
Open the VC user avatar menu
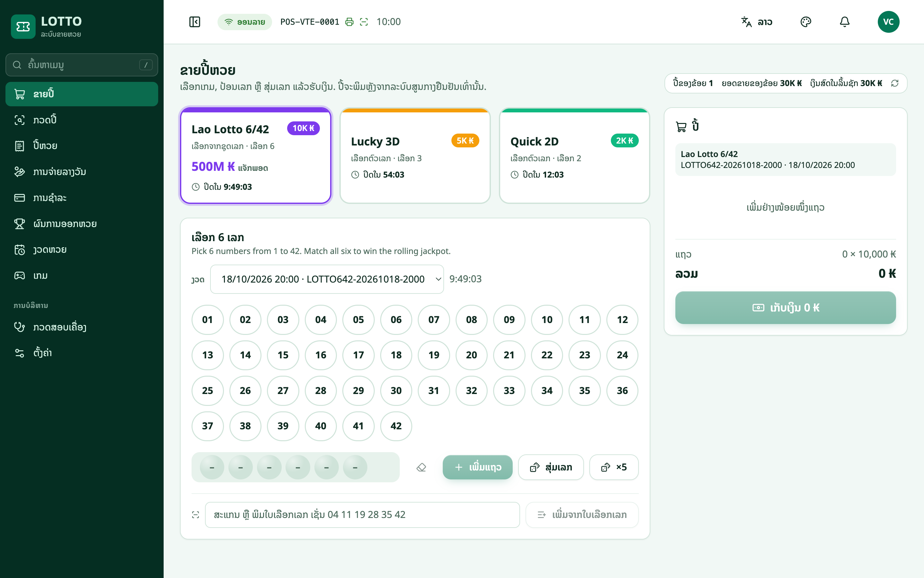[888, 22]
